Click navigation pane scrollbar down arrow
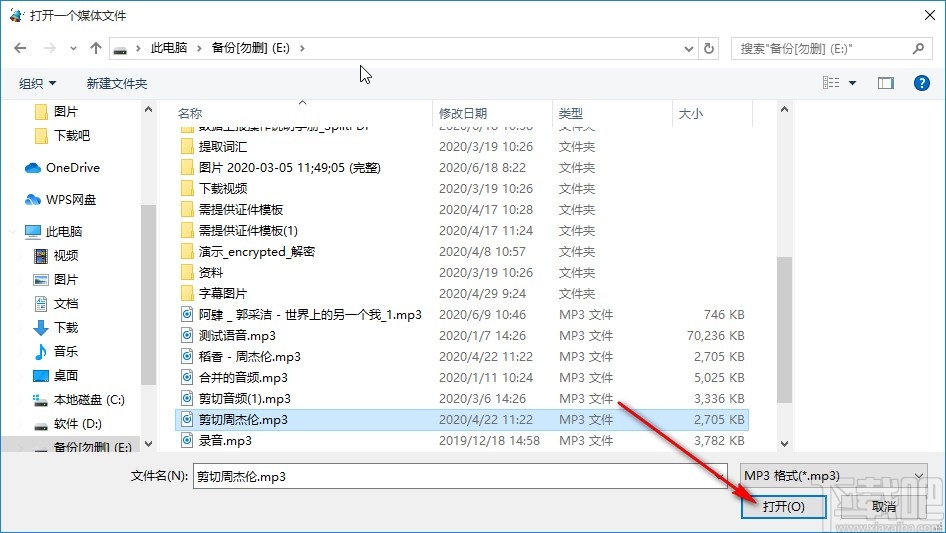 (148, 444)
